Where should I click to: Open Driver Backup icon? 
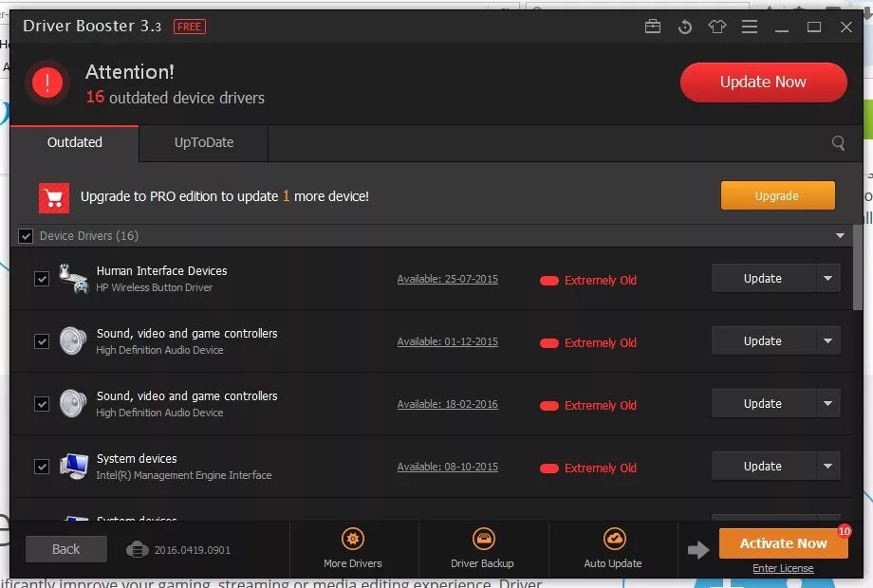[483, 539]
